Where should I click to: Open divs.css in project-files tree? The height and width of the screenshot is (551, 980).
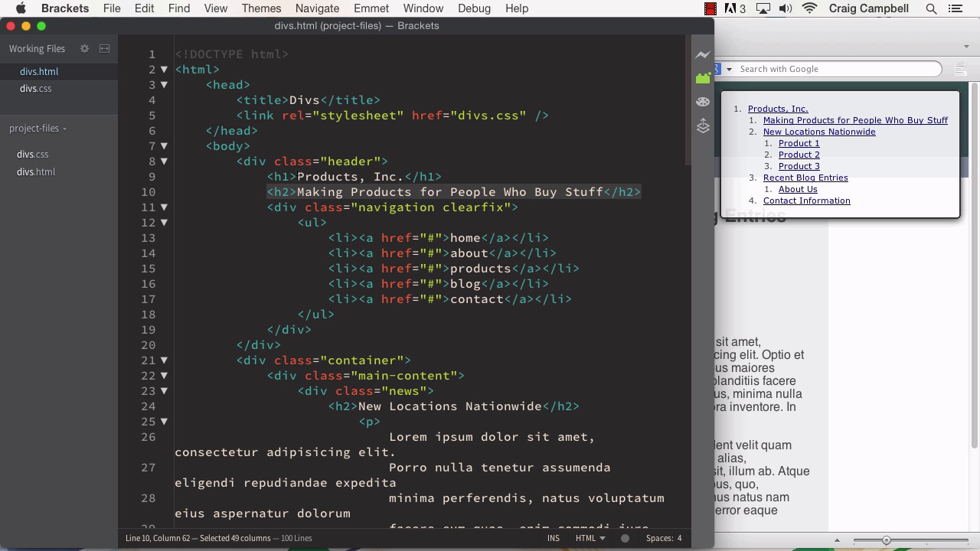[x=33, y=154]
